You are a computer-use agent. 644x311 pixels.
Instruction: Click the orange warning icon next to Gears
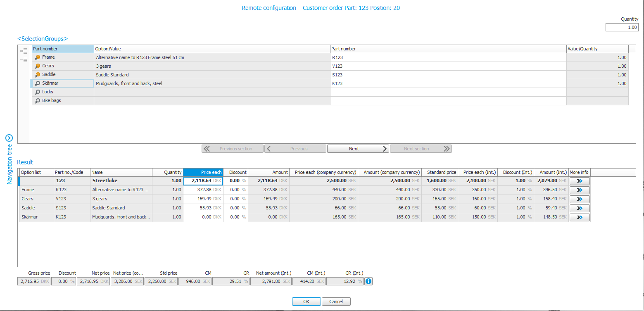click(37, 66)
